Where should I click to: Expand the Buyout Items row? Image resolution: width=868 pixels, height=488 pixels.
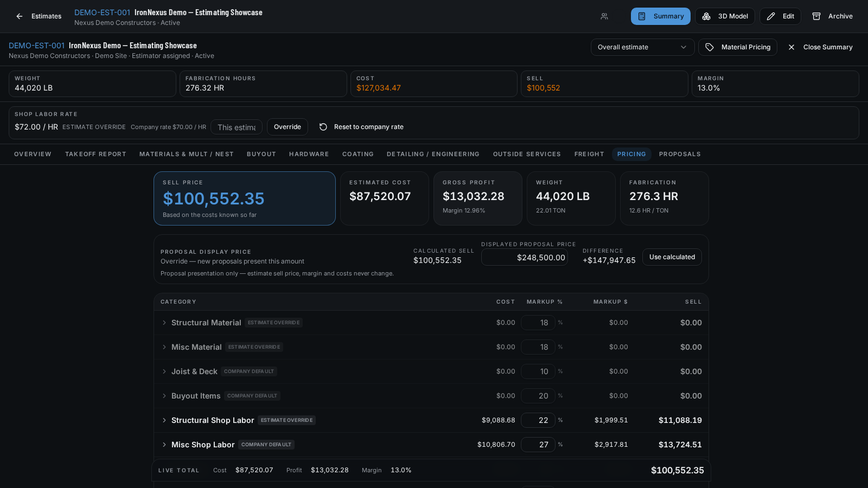tap(164, 396)
